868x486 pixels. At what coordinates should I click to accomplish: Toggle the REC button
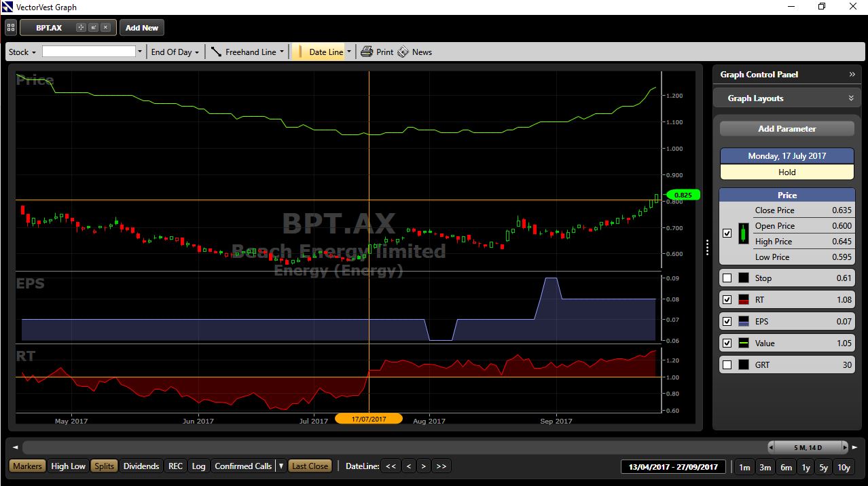[x=176, y=466]
